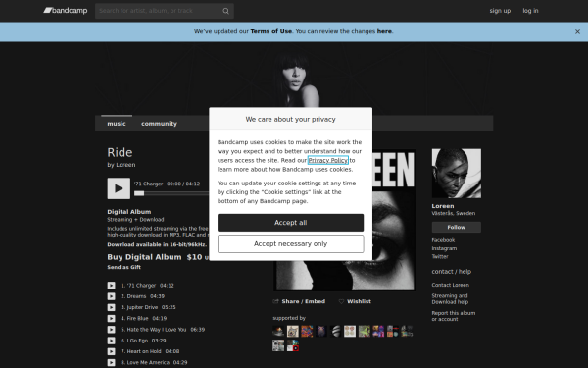The image size is (588, 368).
Task: Play track 5 Hate the Way I Love You
Action: pyautogui.click(x=112, y=330)
